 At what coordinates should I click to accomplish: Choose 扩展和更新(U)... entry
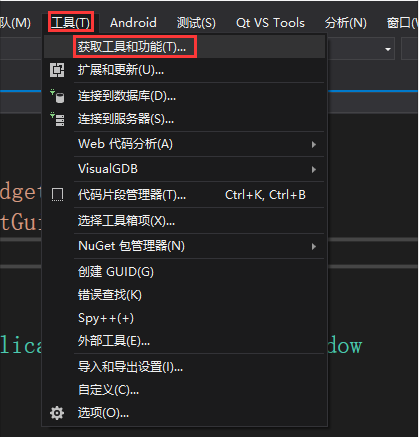(184, 70)
